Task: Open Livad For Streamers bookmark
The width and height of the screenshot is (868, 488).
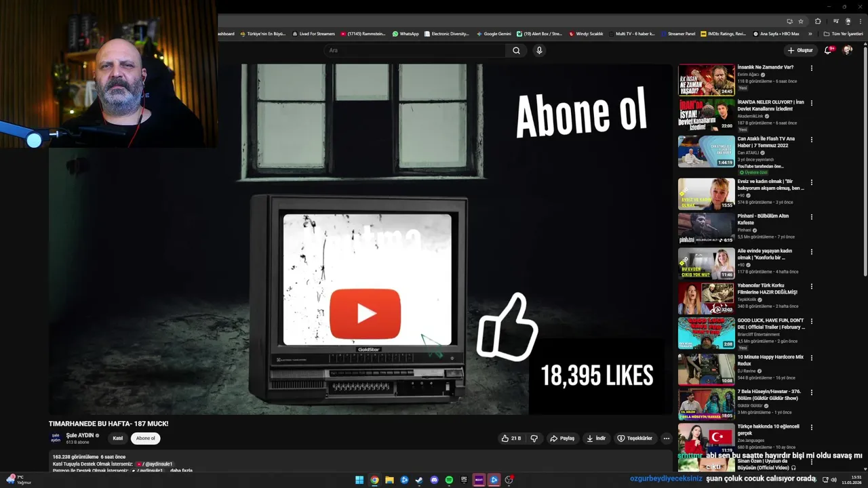Action: pyautogui.click(x=313, y=33)
